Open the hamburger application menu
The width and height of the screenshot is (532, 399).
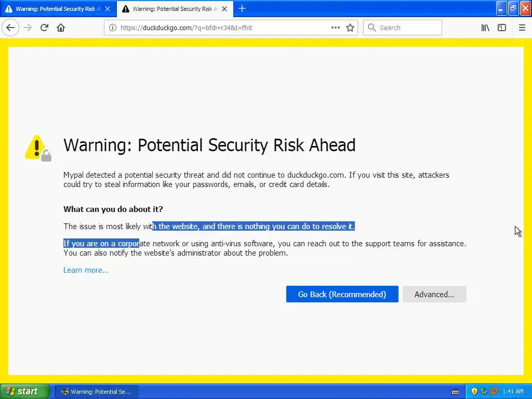(x=522, y=28)
